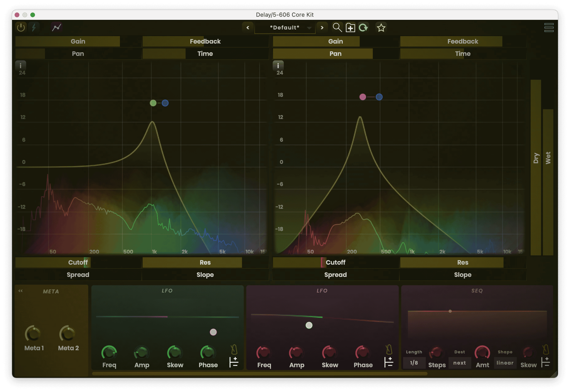Viewport: 570px width, 392px height.
Task: Click red LFO Skew knob
Action: pyautogui.click(x=330, y=353)
